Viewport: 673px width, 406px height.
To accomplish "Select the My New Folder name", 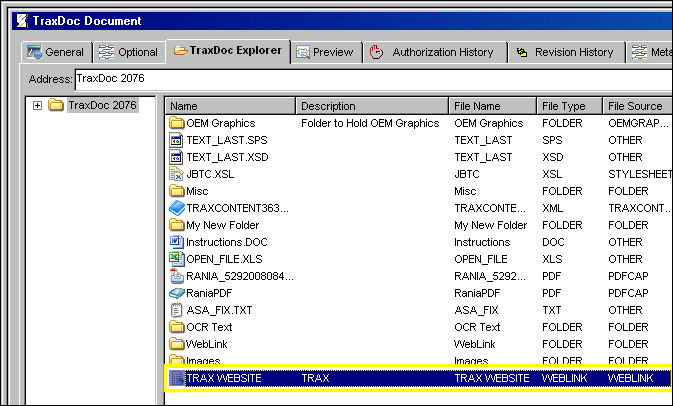I will tap(222, 225).
